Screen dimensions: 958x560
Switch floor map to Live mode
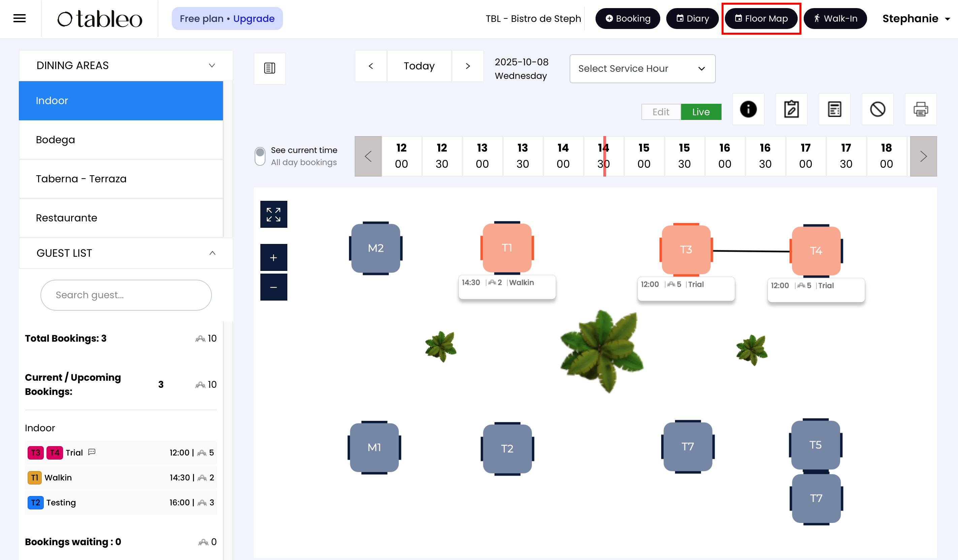tap(701, 112)
